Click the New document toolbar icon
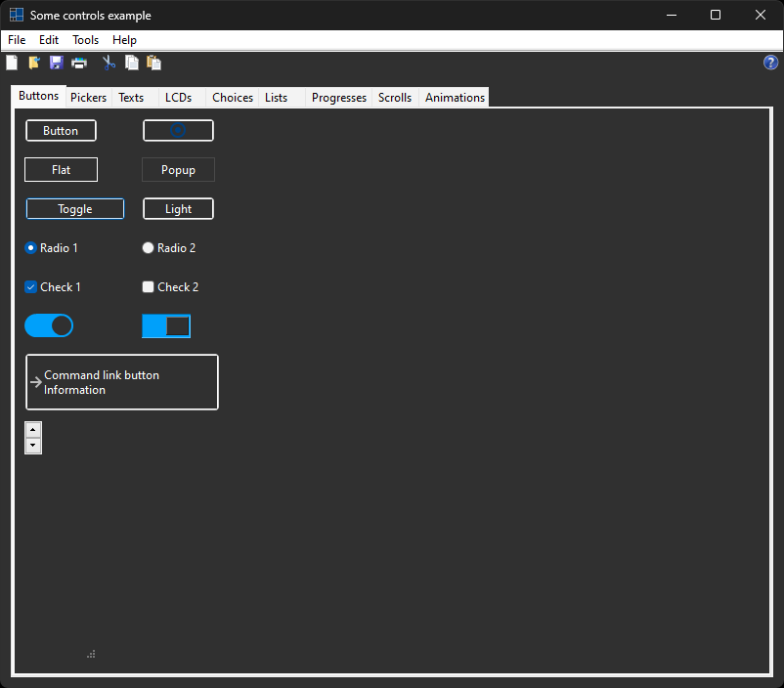 [x=12, y=63]
